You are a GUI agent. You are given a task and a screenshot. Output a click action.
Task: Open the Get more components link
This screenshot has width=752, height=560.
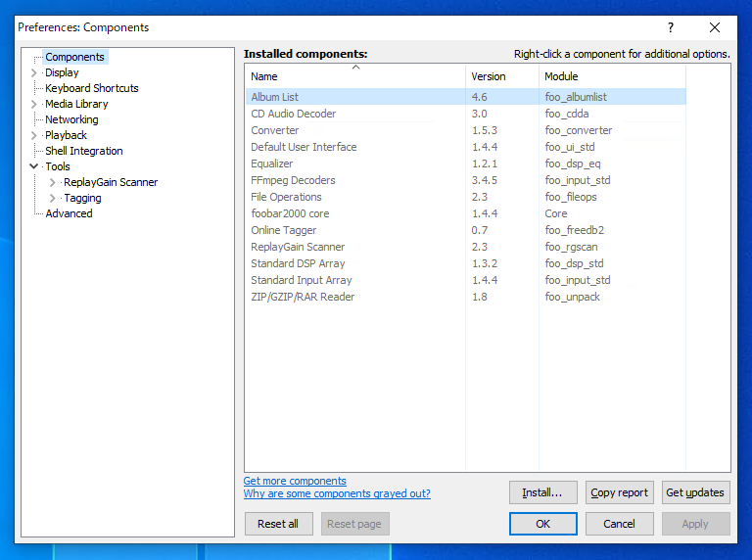pos(295,481)
